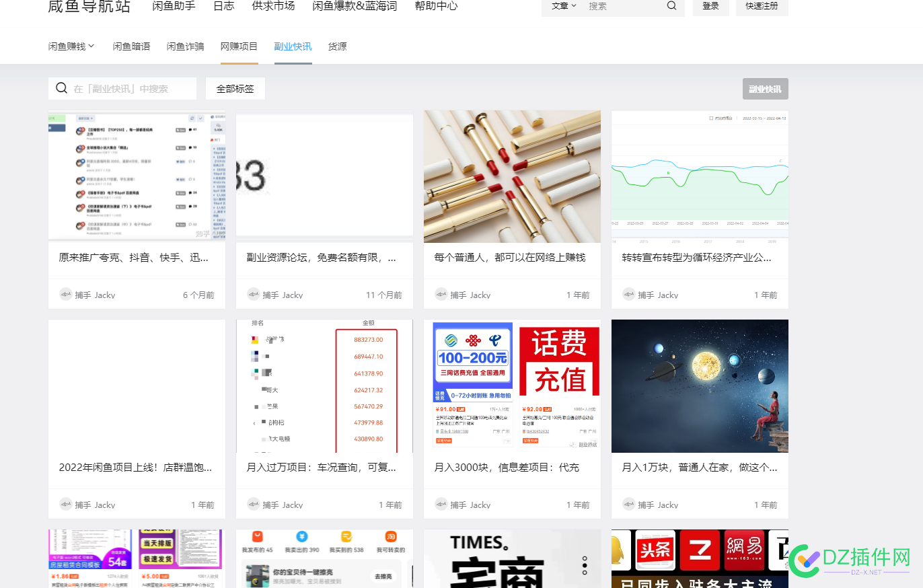Image resolution: width=923 pixels, height=588 pixels.
Task: Open the 文章 search type dropdown
Action: 564,5
